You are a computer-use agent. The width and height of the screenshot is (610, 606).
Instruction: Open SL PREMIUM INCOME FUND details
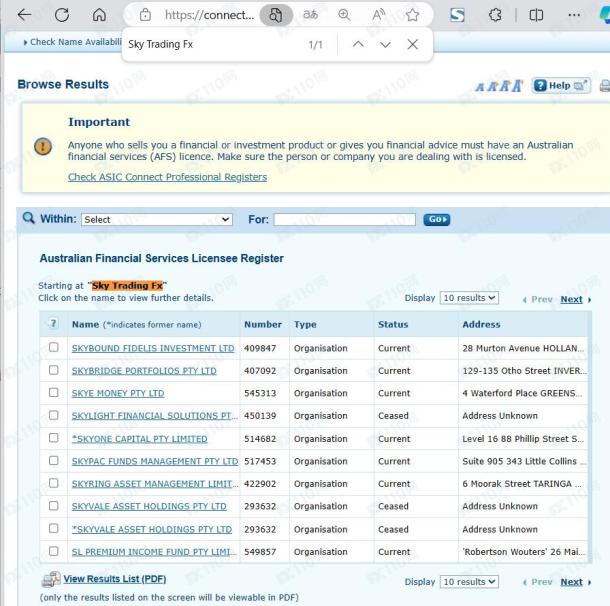point(154,552)
